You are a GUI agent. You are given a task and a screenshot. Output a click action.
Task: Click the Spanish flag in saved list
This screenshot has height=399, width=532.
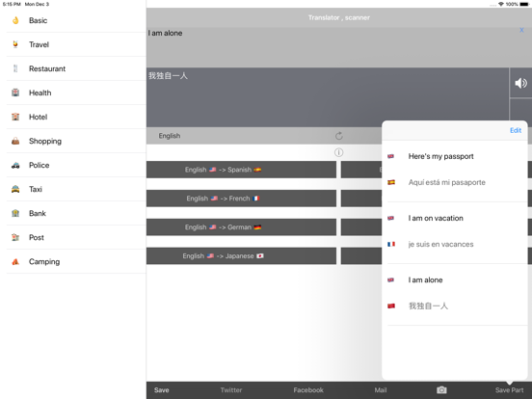click(391, 182)
